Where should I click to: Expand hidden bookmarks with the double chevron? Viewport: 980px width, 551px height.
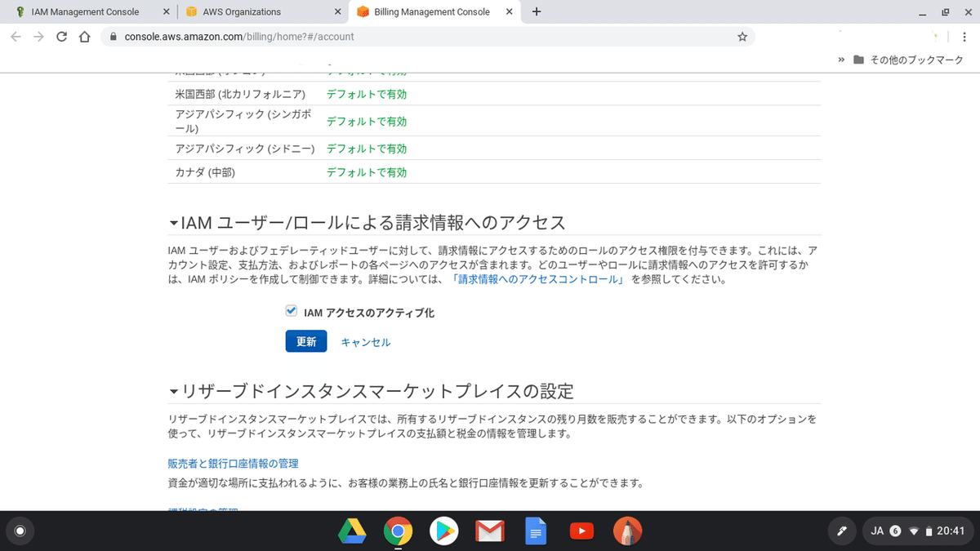point(841,60)
